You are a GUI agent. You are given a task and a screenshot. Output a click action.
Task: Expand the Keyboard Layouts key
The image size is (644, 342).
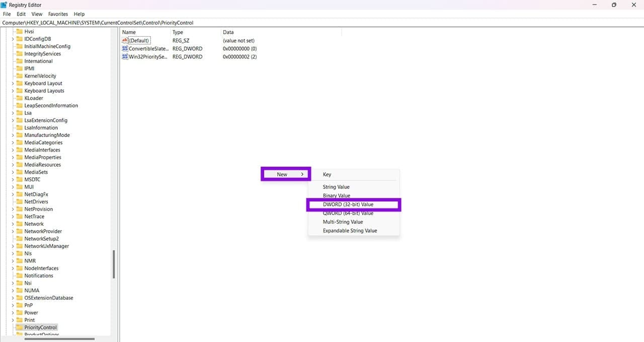coord(13,91)
